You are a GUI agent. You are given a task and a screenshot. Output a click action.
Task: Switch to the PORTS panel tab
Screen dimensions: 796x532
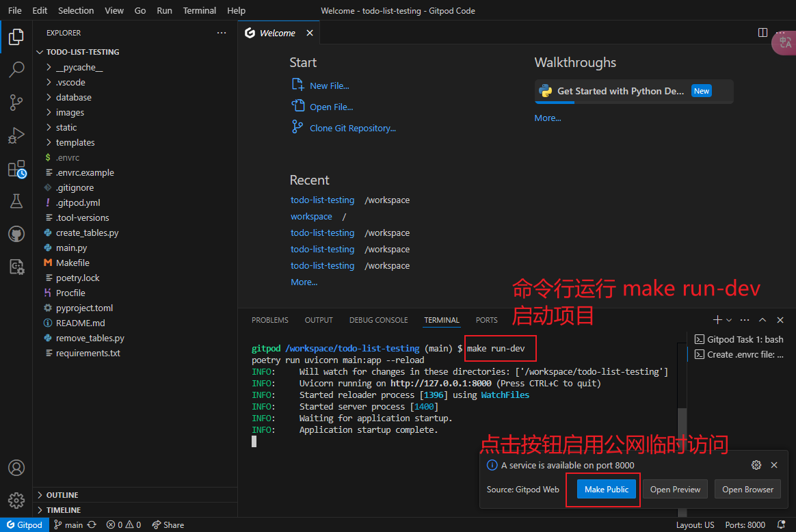pos(486,320)
